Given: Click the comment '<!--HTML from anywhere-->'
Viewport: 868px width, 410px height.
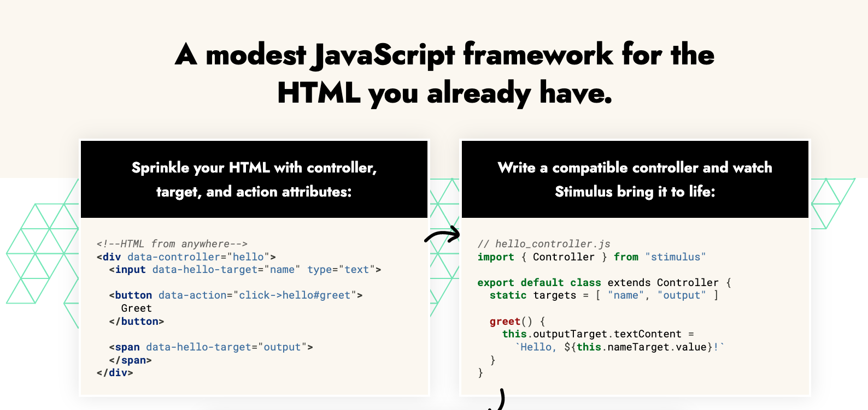Looking at the screenshot, I should click(172, 244).
